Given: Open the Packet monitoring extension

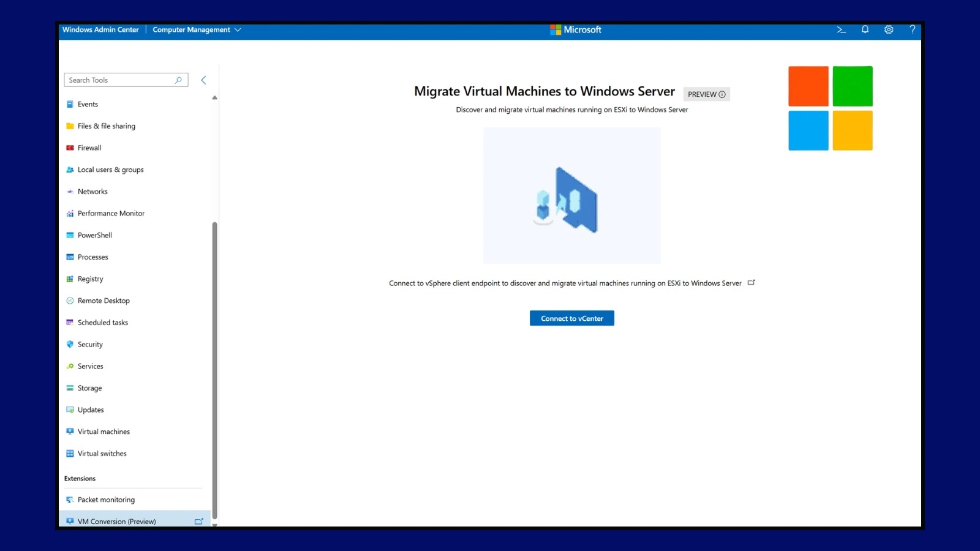Looking at the screenshot, I should tap(105, 500).
